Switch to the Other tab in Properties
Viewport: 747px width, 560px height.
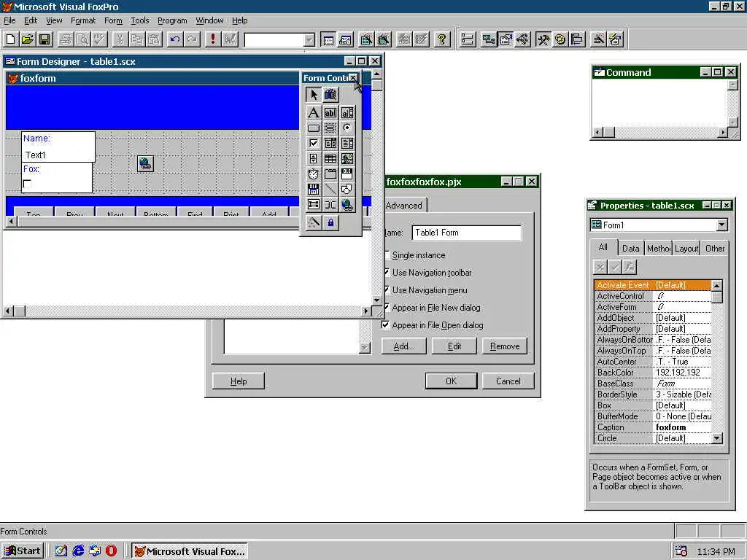click(715, 248)
